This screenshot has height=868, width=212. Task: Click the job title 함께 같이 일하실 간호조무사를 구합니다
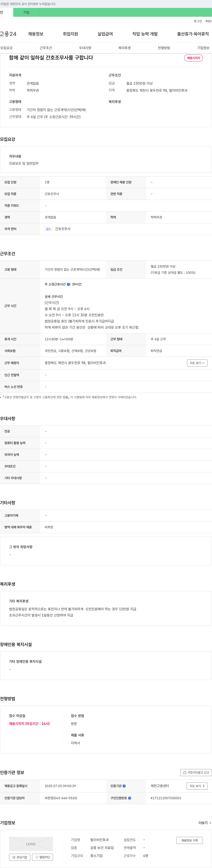coord(51,58)
